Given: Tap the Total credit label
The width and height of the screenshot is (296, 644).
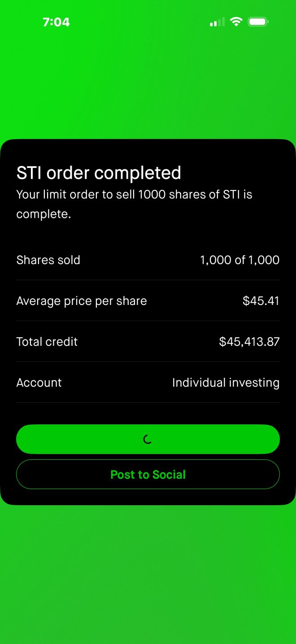Looking at the screenshot, I should tap(47, 342).
